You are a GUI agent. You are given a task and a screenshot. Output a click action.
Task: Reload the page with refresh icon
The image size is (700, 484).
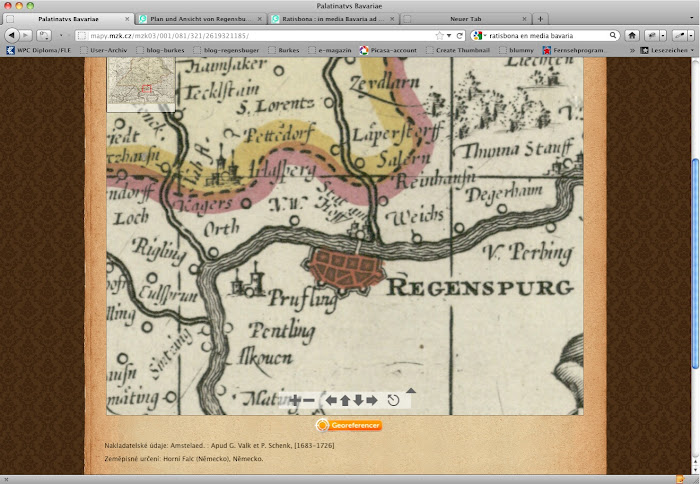tap(459, 35)
